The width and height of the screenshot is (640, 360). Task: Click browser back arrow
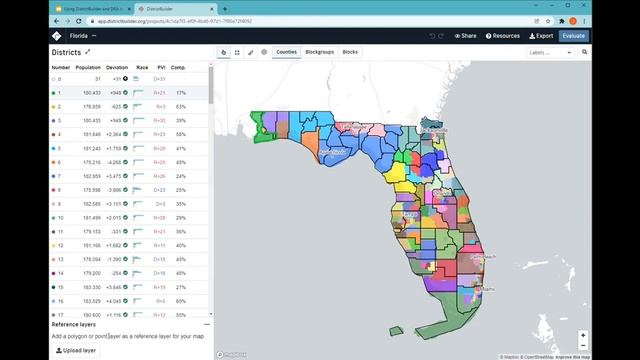coord(56,21)
